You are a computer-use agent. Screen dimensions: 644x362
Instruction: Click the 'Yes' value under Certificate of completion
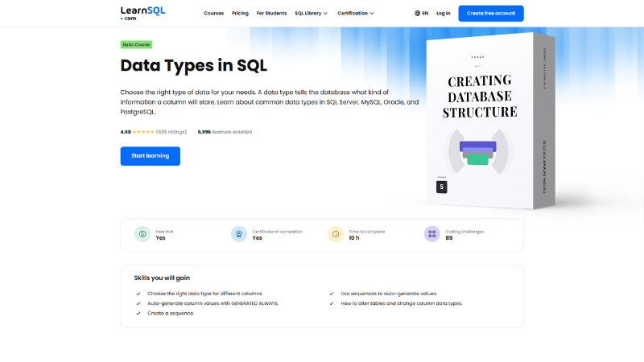(x=257, y=238)
